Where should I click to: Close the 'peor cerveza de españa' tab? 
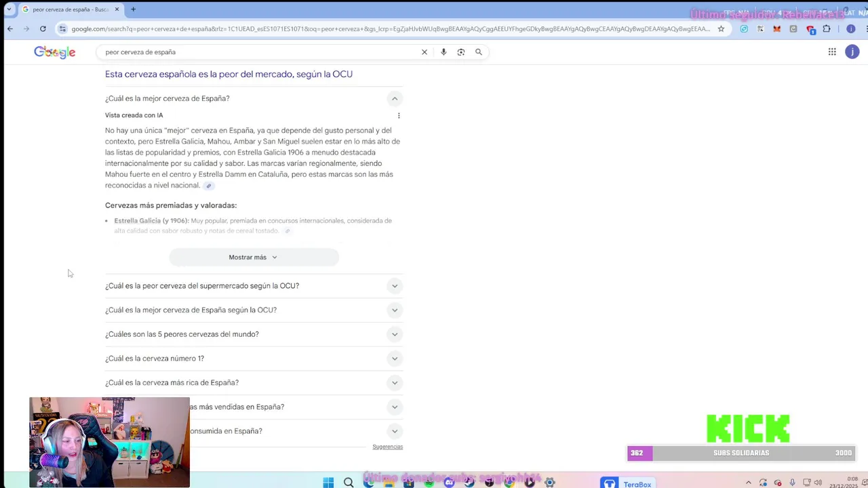[117, 9]
